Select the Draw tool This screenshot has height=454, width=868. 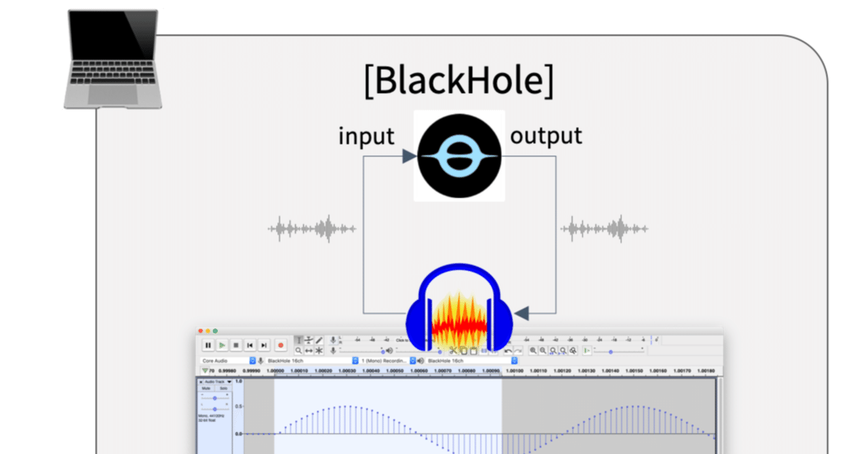click(x=319, y=339)
